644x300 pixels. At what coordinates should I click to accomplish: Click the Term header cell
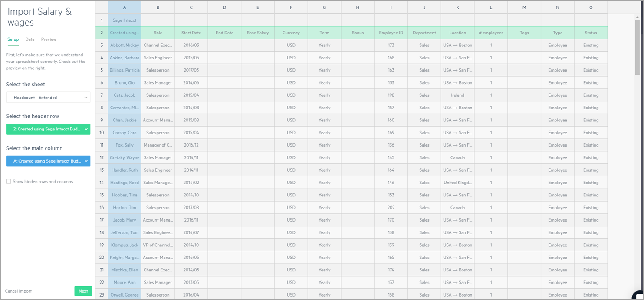325,33
